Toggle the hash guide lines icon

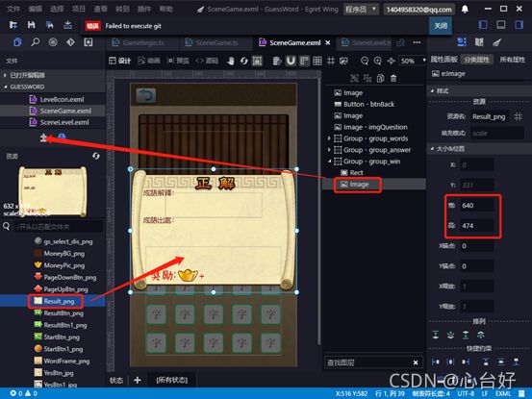[x=331, y=61]
